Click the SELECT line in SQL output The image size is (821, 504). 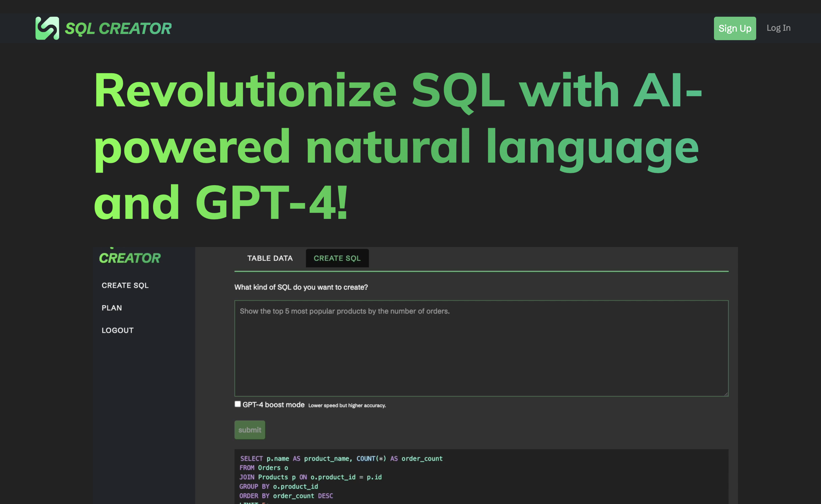(x=341, y=458)
